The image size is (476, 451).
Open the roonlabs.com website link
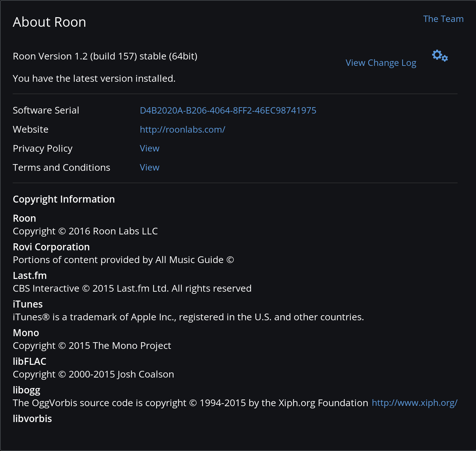182,129
